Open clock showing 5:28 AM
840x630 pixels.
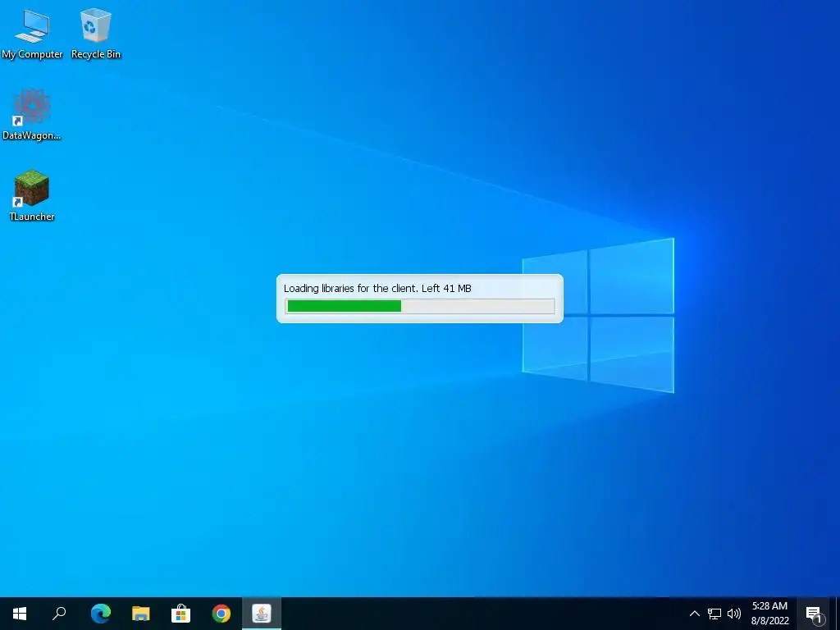(x=769, y=614)
